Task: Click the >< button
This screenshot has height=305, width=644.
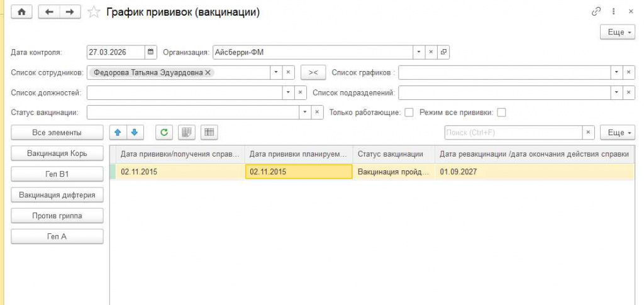Action: [313, 72]
